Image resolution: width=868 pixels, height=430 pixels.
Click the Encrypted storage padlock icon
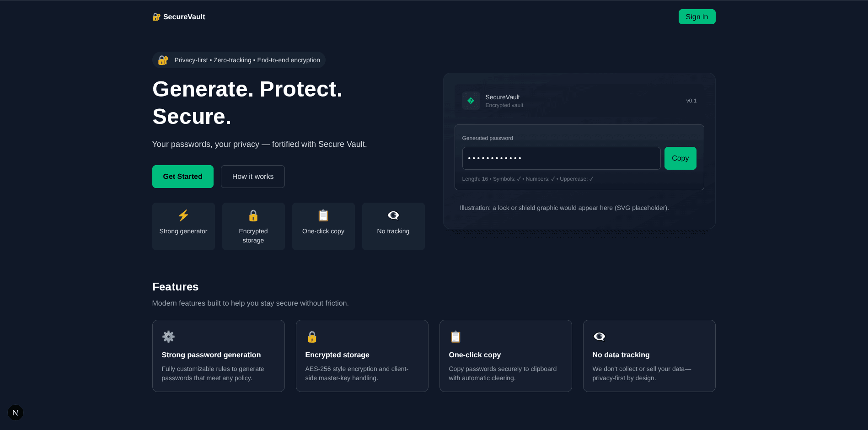(x=253, y=215)
